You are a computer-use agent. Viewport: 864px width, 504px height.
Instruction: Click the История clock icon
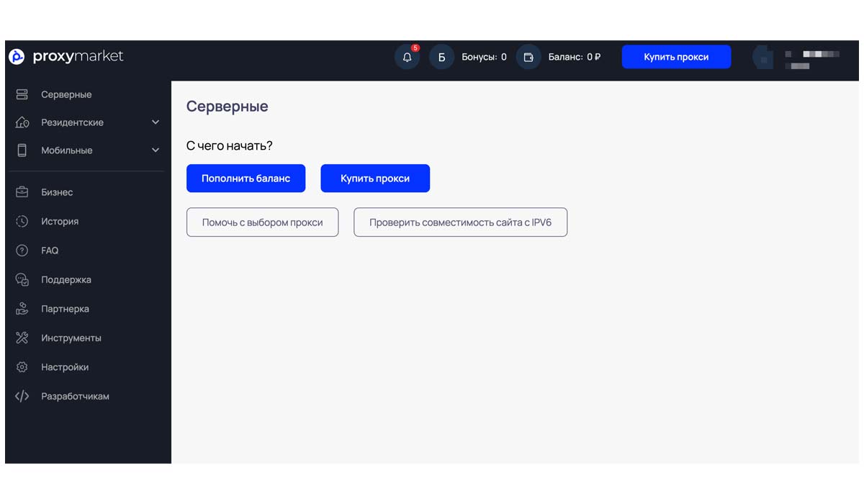(22, 222)
